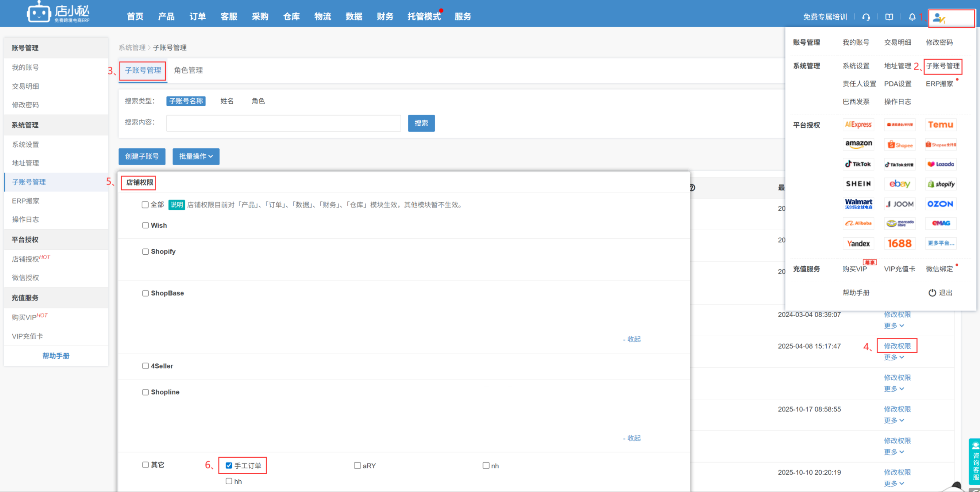
Task: Check the Shopify store permission checkbox
Action: coord(145,252)
